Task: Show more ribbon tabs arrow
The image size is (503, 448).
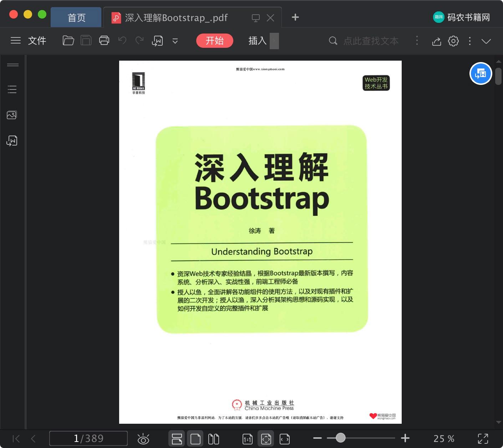Action: [x=274, y=41]
